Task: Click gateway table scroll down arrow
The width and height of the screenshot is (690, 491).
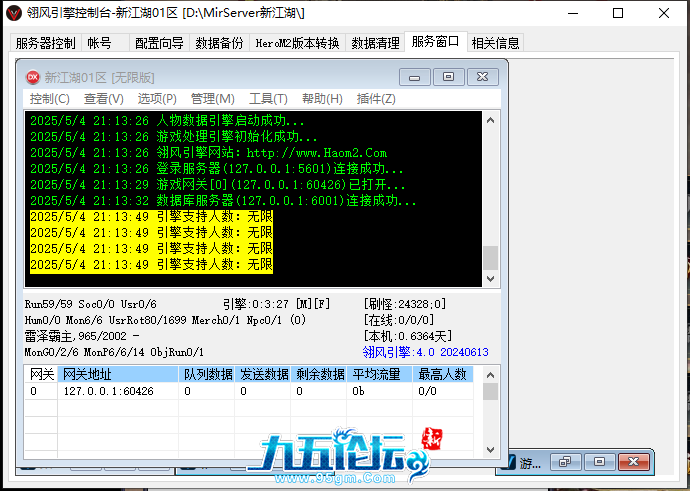Action: click(491, 450)
